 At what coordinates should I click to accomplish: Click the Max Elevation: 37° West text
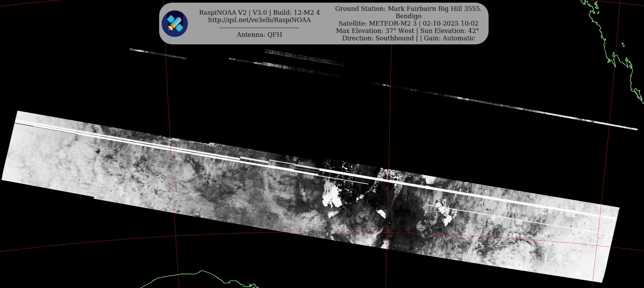pyautogui.click(x=375, y=31)
